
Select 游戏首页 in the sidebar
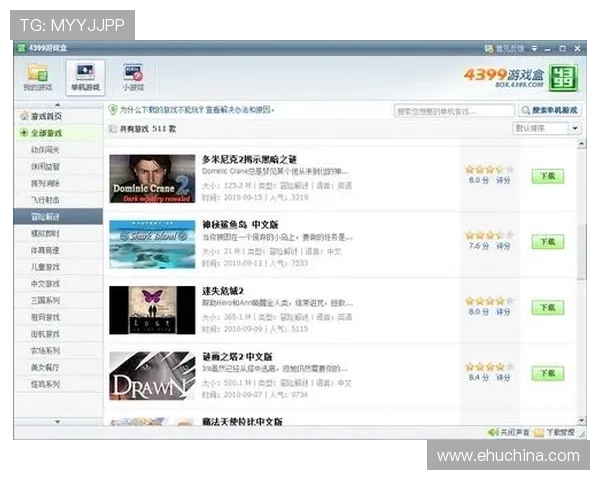[58, 116]
